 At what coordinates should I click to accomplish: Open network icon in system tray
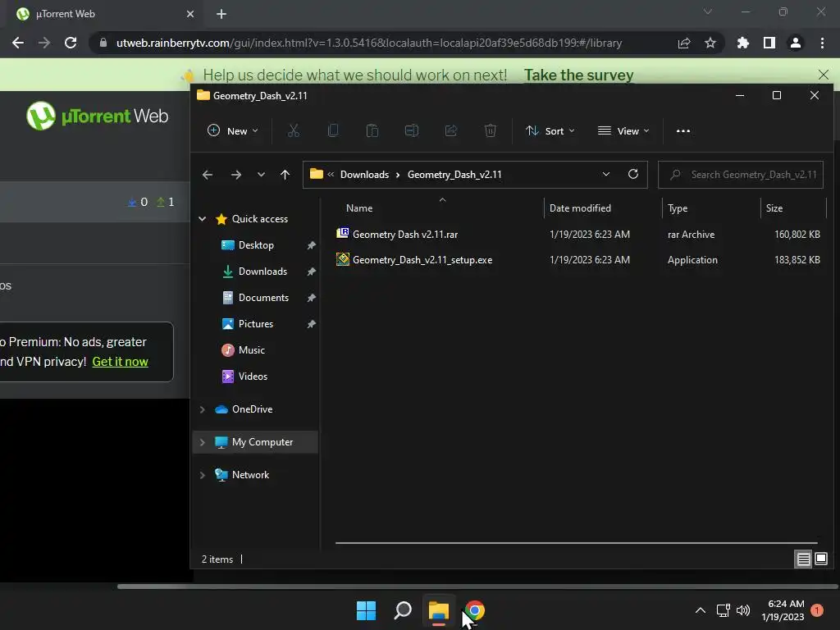tap(724, 610)
